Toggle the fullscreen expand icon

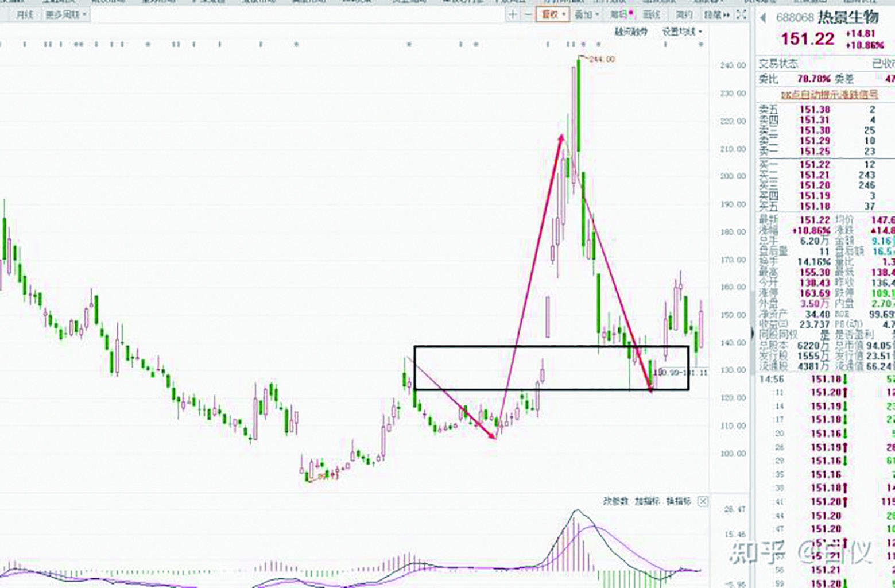(741, 14)
